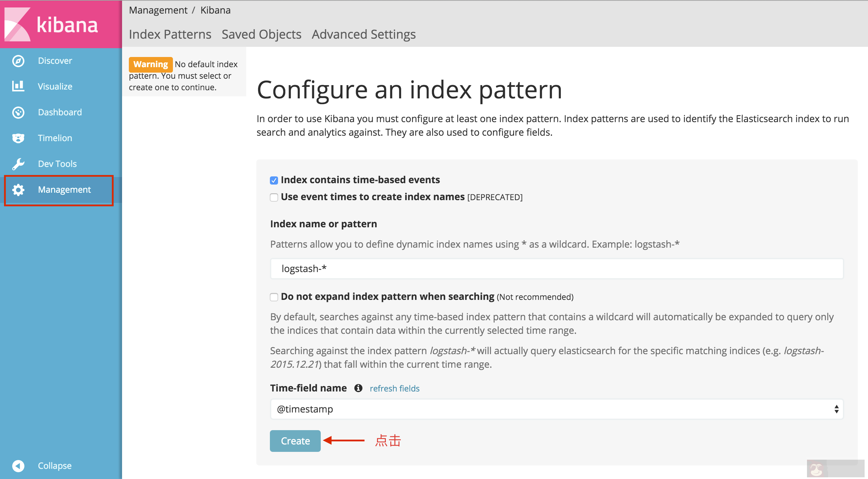The image size is (868, 479).
Task: Click the Create button
Action: tap(295, 441)
